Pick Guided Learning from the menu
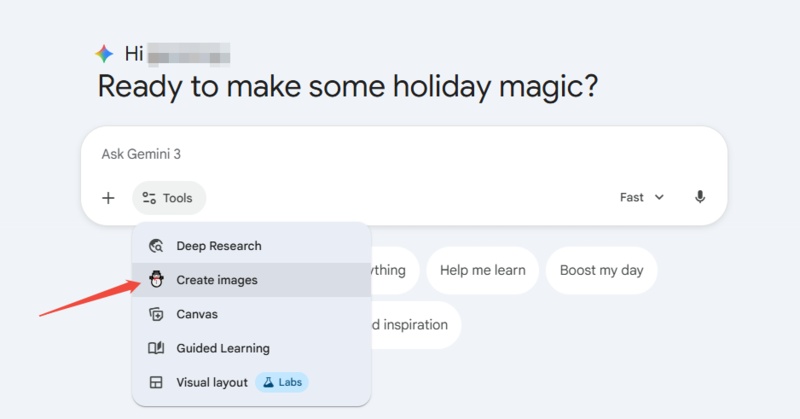This screenshot has width=800, height=419. coord(223,348)
